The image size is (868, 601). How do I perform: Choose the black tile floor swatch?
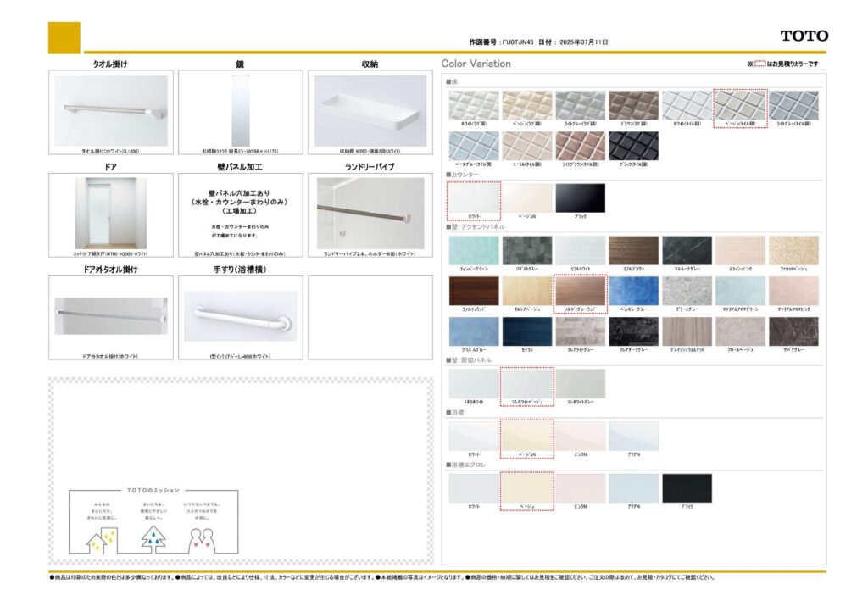pos(633,145)
